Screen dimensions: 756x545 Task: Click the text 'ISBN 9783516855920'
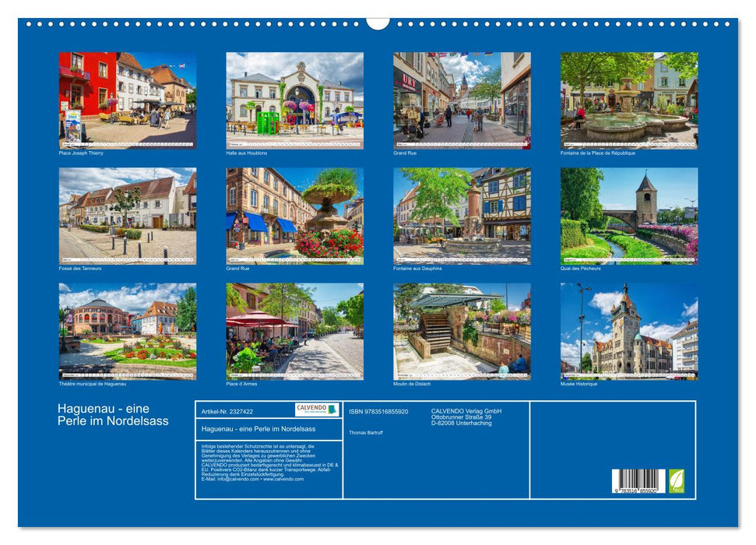click(378, 411)
